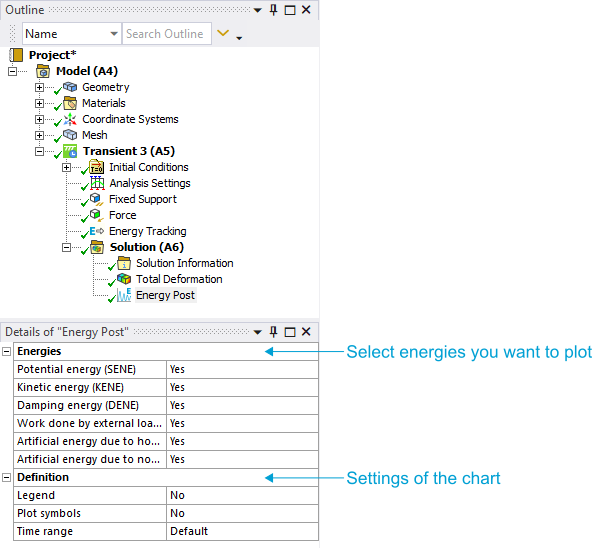This screenshot has width=592, height=548.
Task: Maximize the Outline panel
Action: point(290,10)
